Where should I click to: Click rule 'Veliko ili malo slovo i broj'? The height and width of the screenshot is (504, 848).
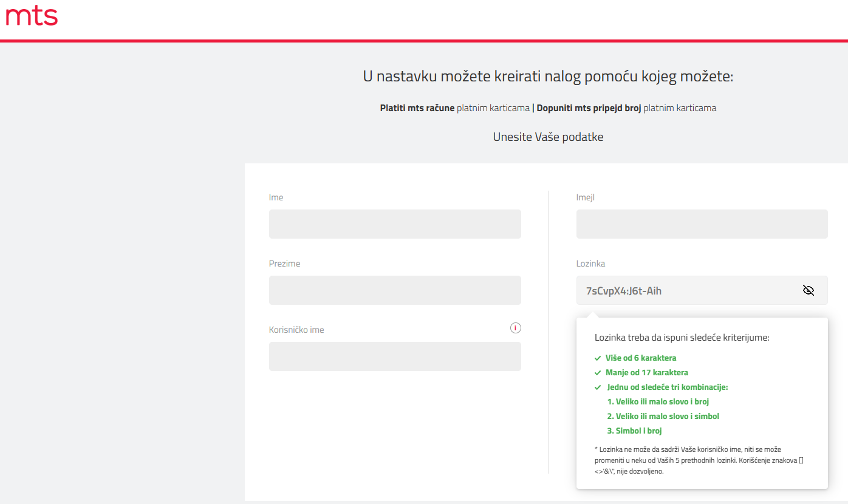coord(658,401)
